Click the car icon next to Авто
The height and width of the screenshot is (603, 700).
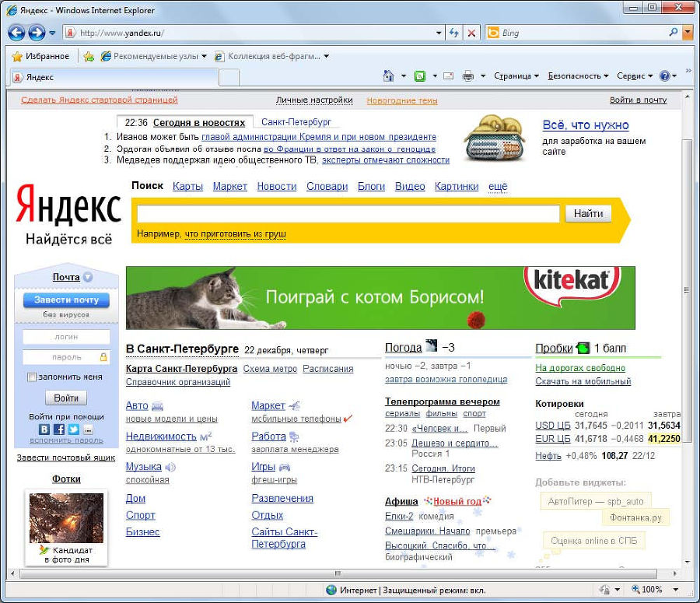(156, 405)
